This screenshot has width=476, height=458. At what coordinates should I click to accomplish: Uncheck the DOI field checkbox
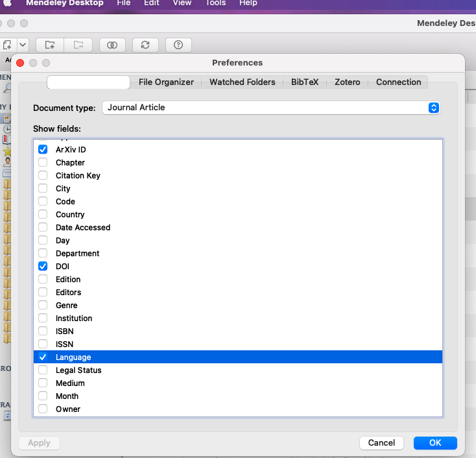pos(43,267)
